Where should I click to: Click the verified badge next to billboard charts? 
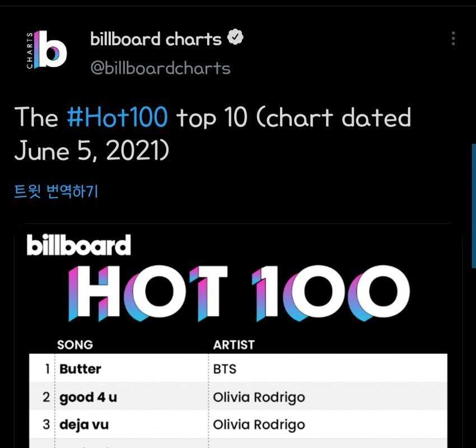(236, 39)
